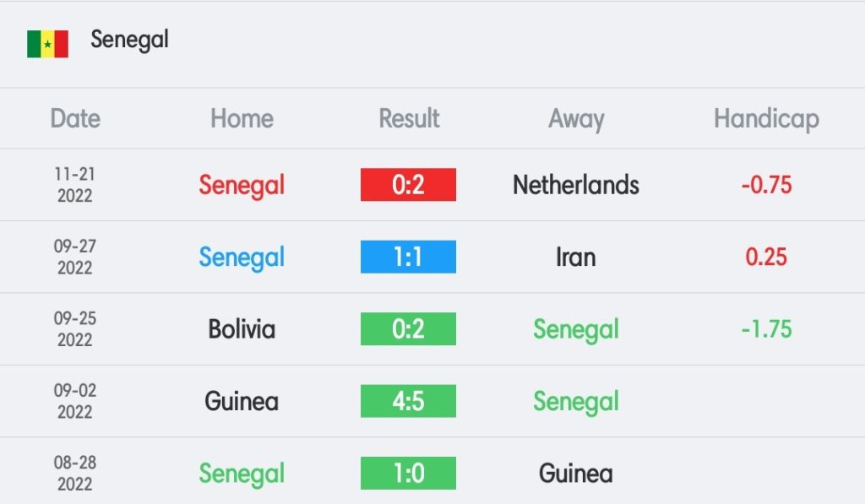Click Guinea in the Away column
Image resolution: width=865 pixels, height=504 pixels.
[576, 473]
